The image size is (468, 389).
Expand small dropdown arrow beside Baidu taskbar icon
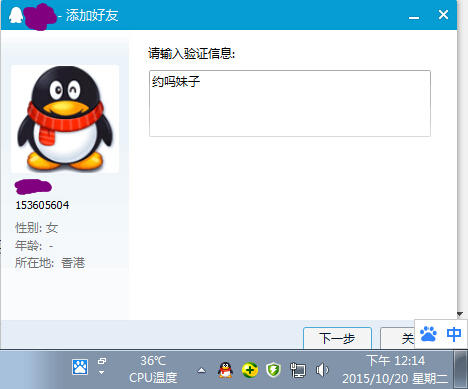click(x=102, y=373)
